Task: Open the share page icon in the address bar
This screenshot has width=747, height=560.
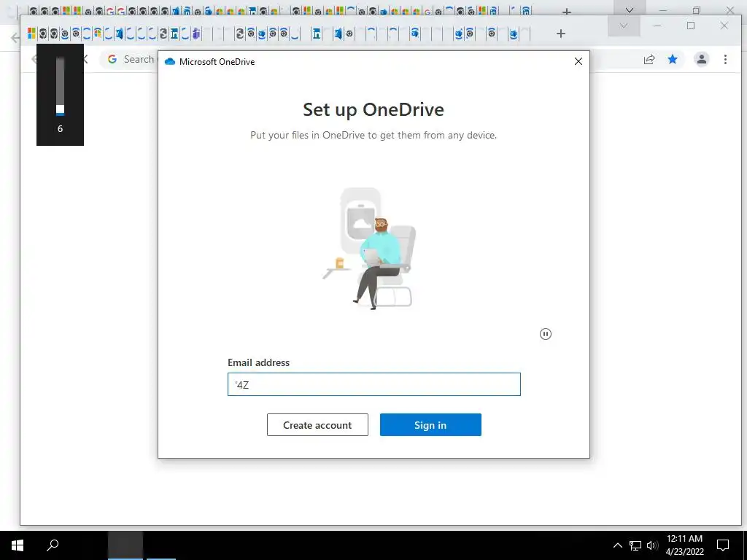Action: coord(649,59)
